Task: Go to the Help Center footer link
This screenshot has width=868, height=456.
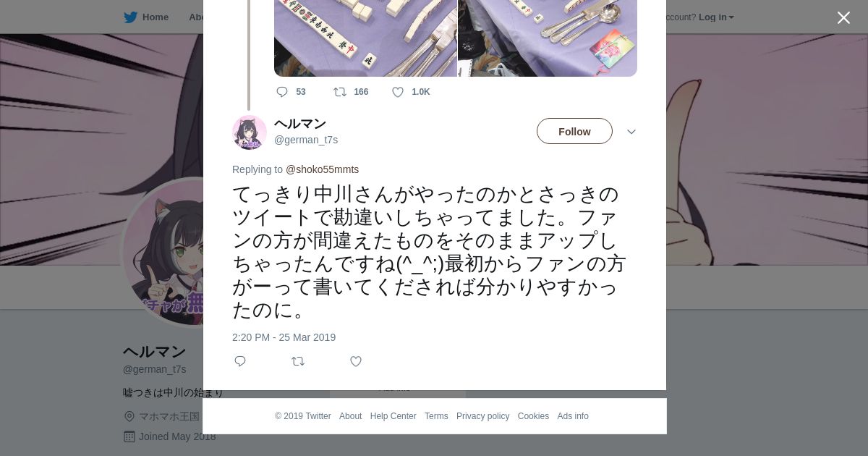Action: pos(393,416)
